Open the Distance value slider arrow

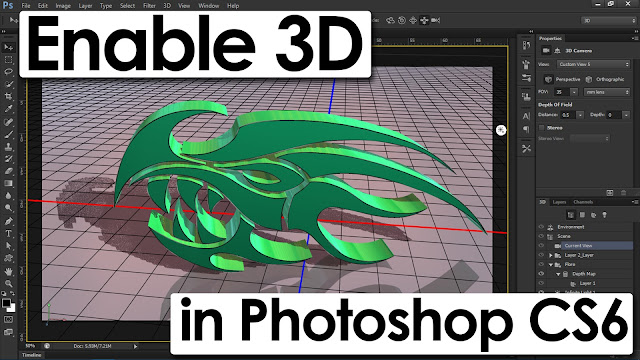tap(580, 115)
